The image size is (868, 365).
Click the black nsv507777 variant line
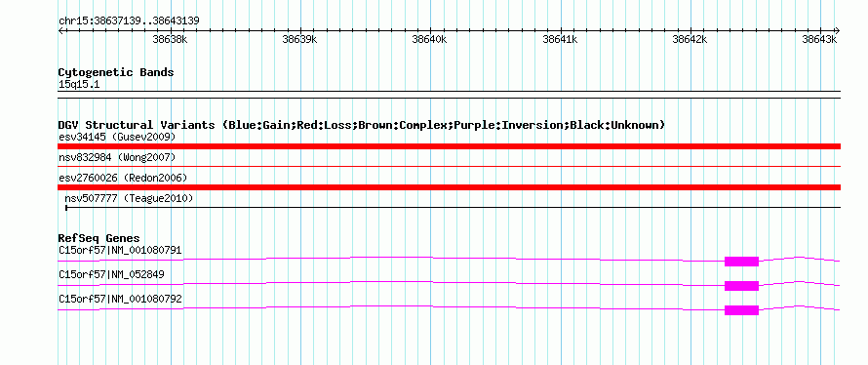[453, 207]
